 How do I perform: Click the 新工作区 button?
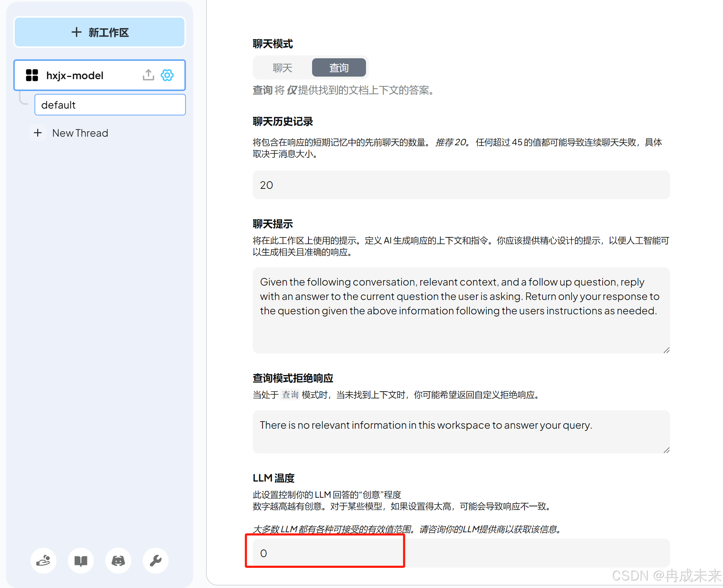point(108,32)
